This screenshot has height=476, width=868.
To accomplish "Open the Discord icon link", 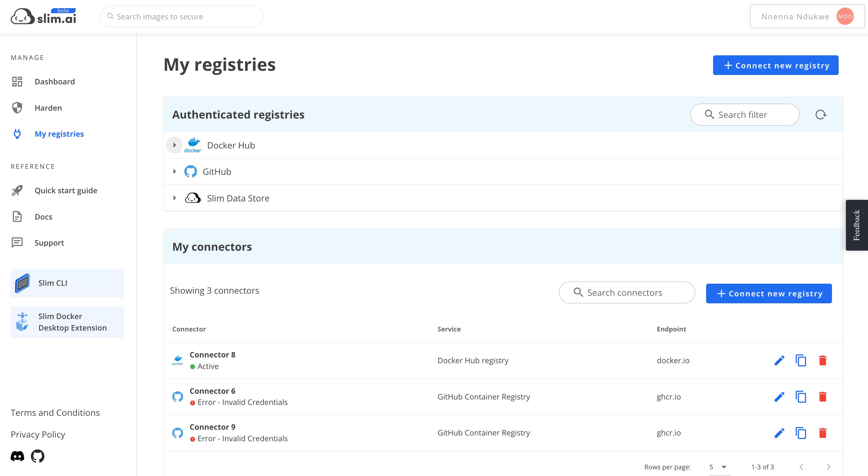I will click(18, 456).
